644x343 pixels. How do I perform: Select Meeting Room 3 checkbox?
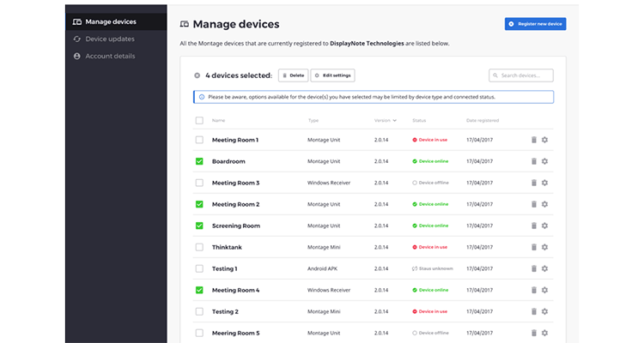tap(199, 183)
